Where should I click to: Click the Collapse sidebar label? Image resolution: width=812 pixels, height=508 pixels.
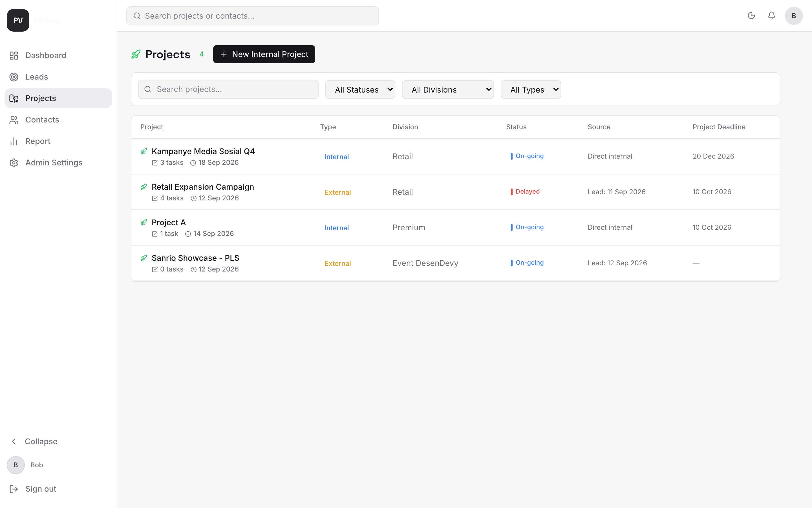tap(41, 441)
